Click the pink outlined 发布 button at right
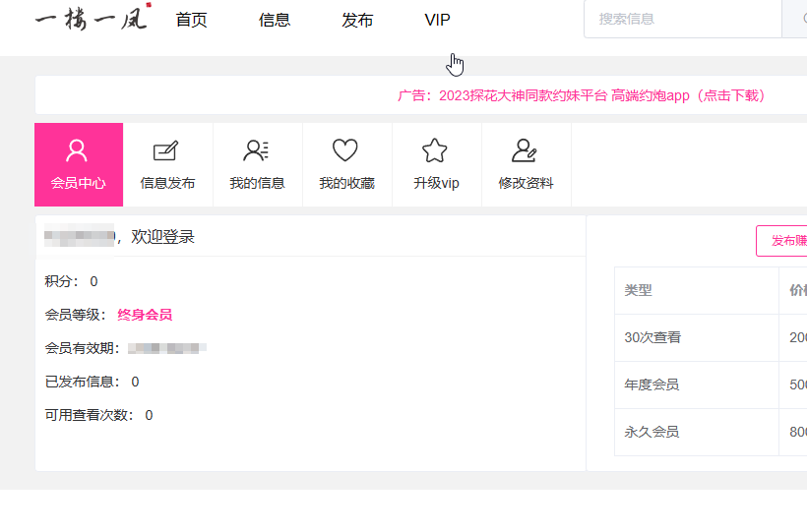Screen dimensions: 807x532 [x=781, y=240]
